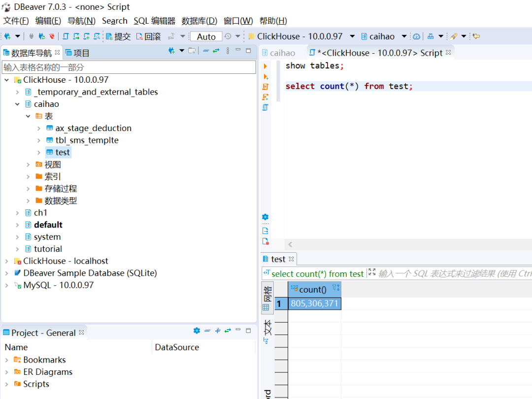The height and width of the screenshot is (399, 532).
Task: Select the ER Diagrams folder in Project panel
Action: pos(48,372)
